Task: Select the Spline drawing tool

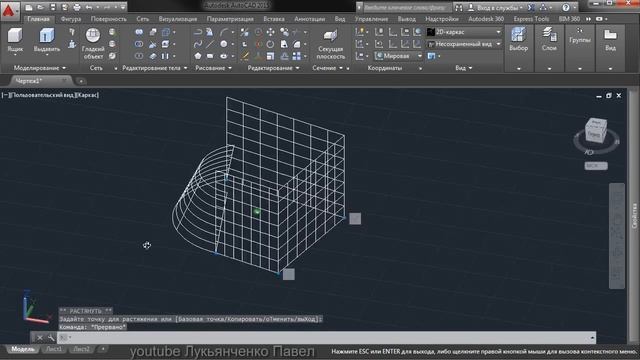Action: pos(198,44)
